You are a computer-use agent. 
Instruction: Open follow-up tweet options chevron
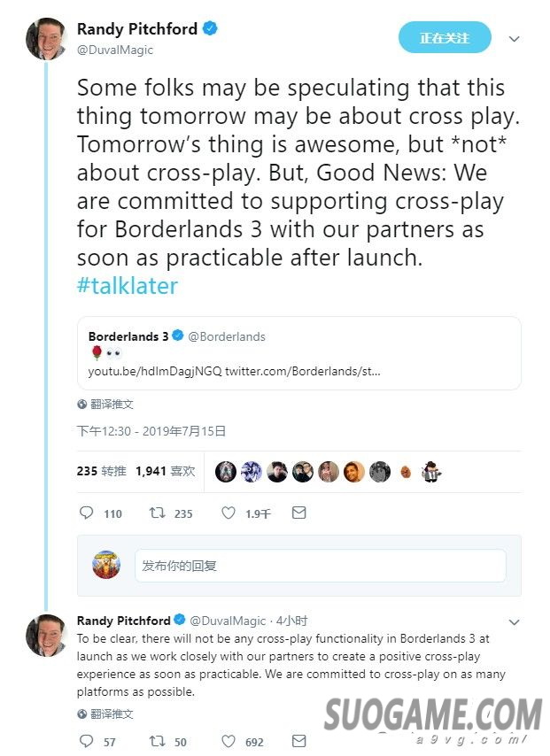pyautogui.click(x=514, y=622)
